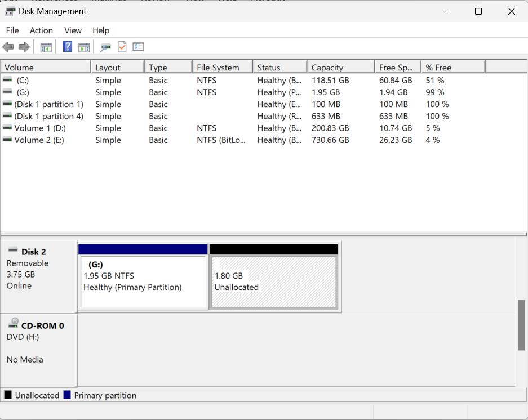Click the checkmark document toolbar icon
Viewport: 528px width, 420px height.
pos(122,47)
